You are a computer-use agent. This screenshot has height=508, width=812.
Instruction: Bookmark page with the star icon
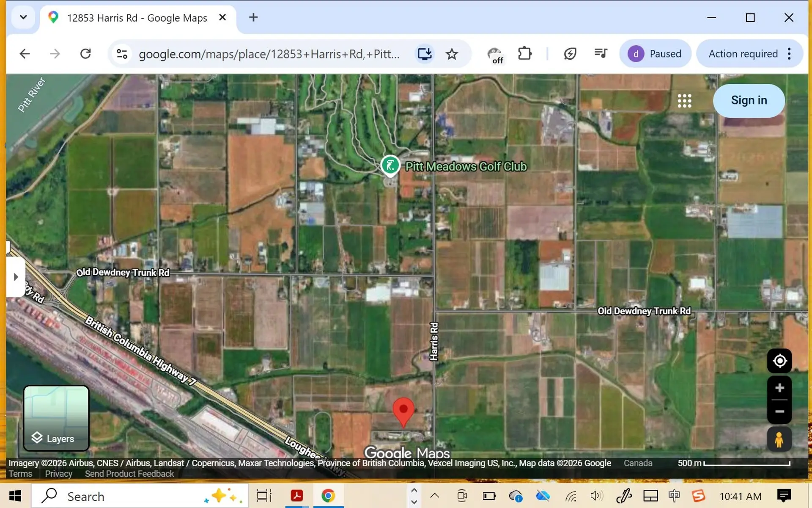point(452,54)
